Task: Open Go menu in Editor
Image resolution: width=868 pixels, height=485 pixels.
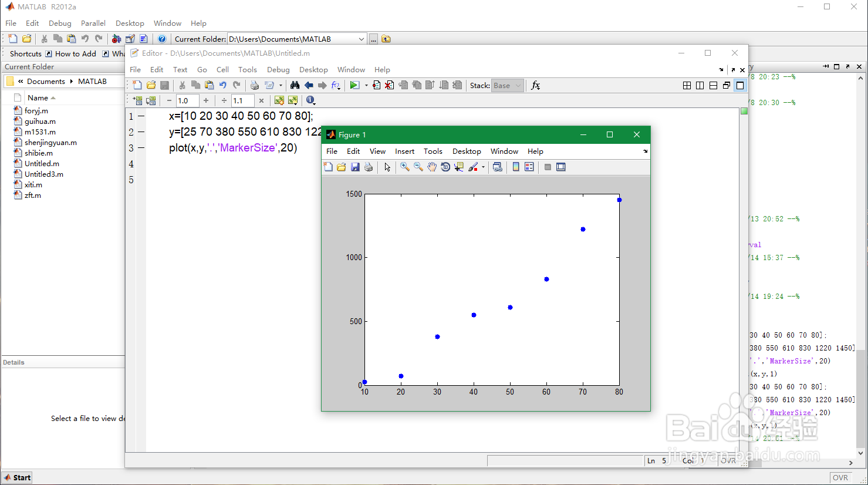Action: (x=202, y=69)
